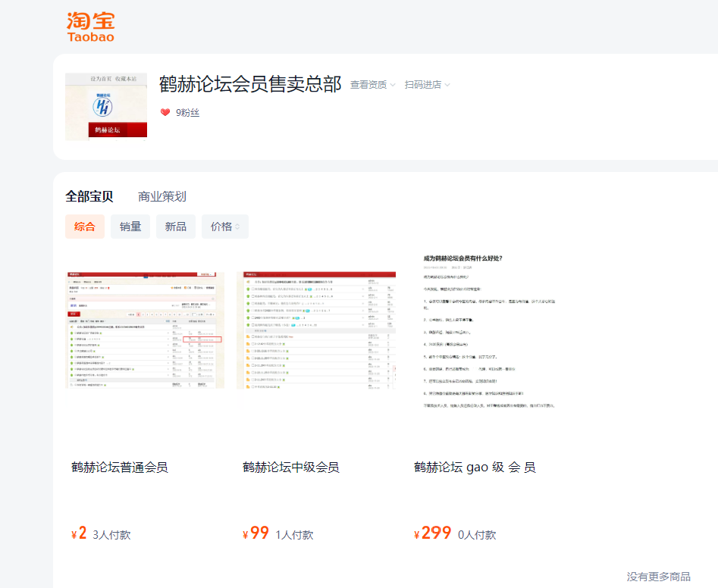The image size is (718, 588).
Task: Switch to the 商业策划 tab
Action: 161,196
